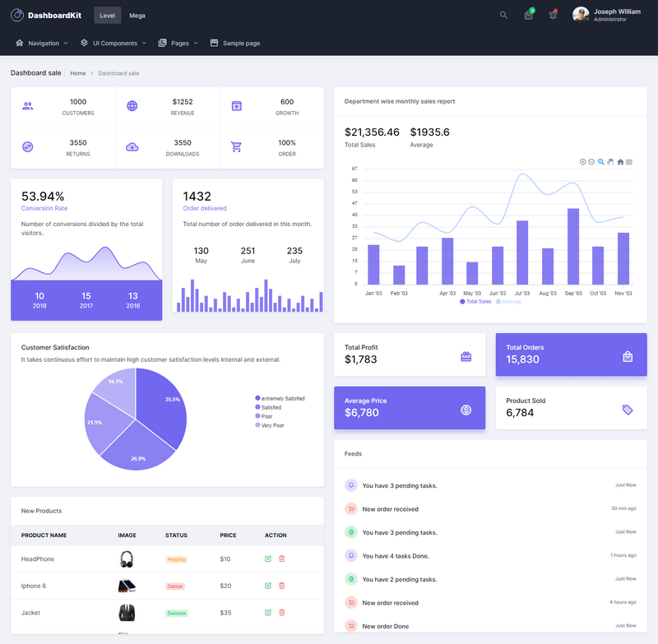This screenshot has height=644, width=658.
Task: Toggle 'extremely Satisfied' pie legend item
Action: [280, 398]
